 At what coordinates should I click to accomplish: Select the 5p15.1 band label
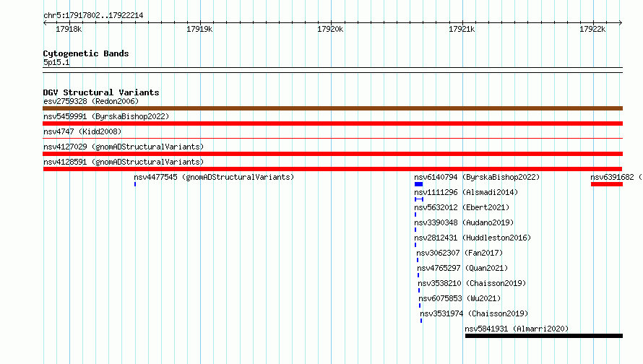click(x=56, y=62)
